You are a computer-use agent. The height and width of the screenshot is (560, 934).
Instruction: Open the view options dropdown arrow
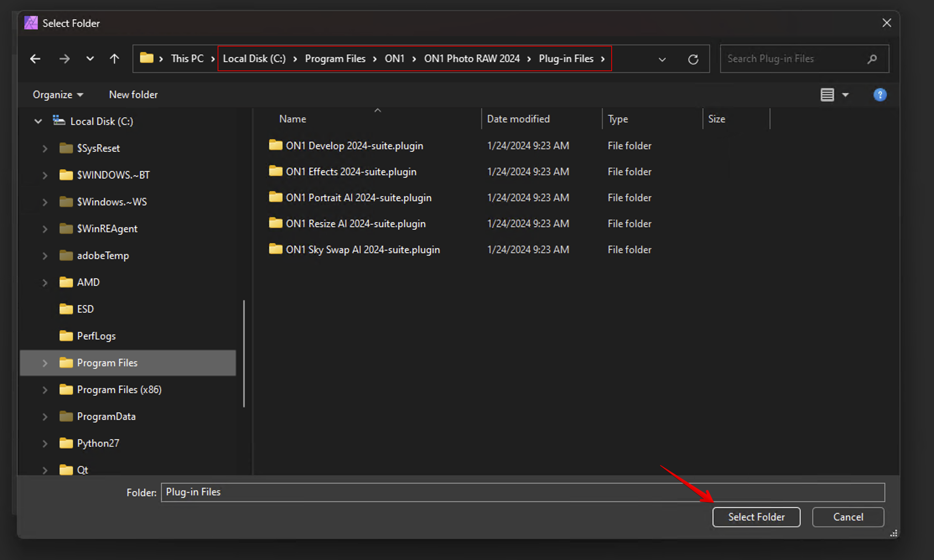[x=846, y=95]
